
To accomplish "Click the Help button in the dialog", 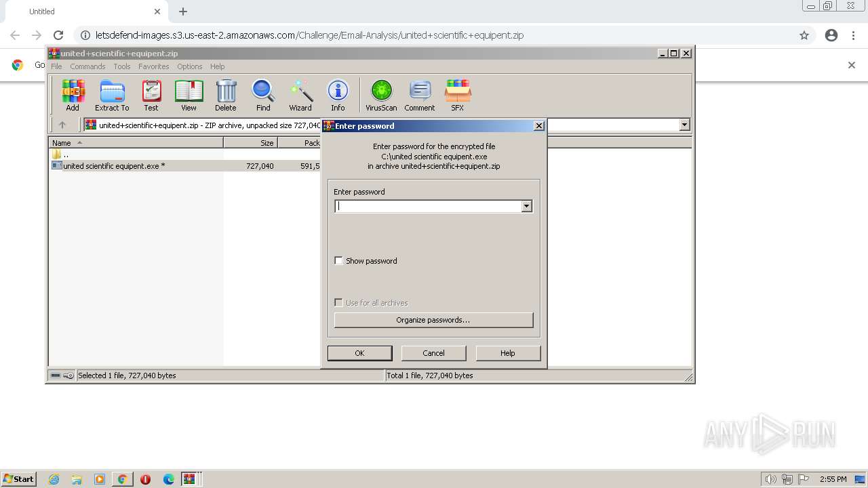I will [x=508, y=353].
